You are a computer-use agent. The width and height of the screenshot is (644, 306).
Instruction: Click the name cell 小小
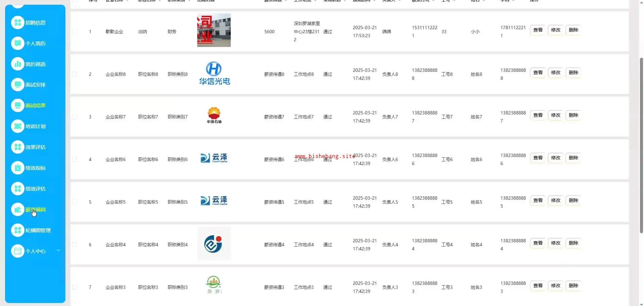[475, 32]
